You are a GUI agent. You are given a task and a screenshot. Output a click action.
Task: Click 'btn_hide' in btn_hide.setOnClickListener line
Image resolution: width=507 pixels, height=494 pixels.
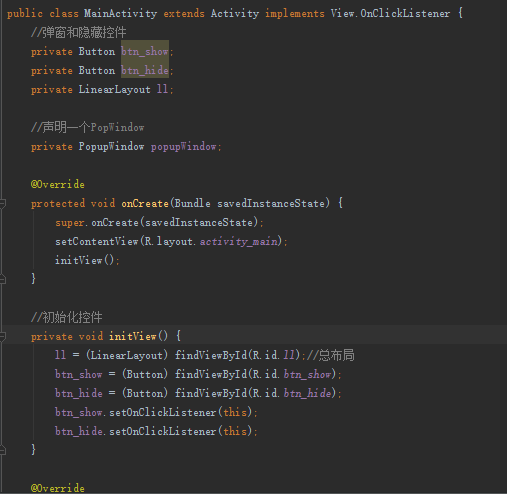[x=79, y=432]
